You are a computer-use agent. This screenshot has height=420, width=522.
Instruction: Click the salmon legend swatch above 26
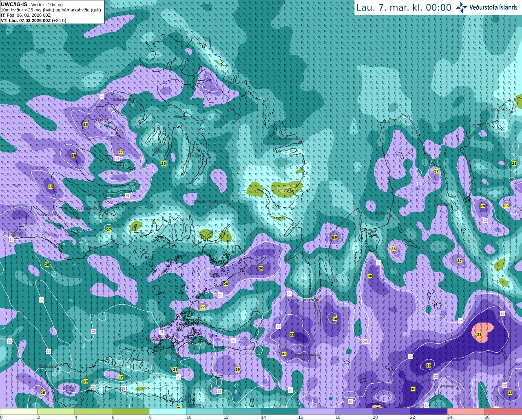pos(503,411)
